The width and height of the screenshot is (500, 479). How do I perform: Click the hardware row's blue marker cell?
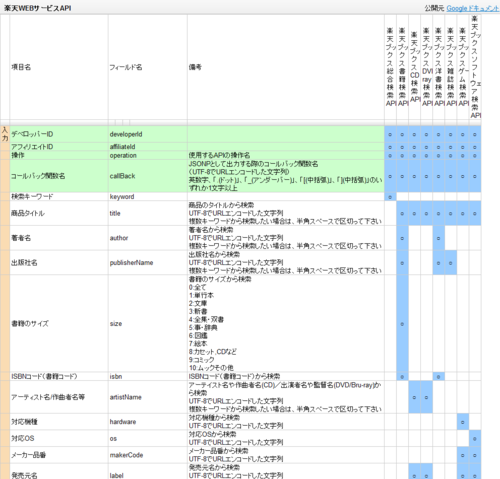(463, 422)
